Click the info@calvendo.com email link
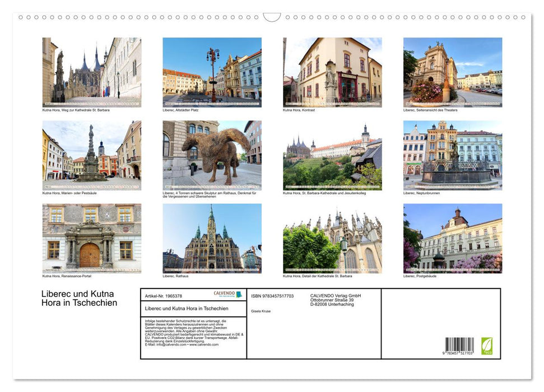Screen dimensions: 544x392 pyautogui.click(x=168, y=344)
